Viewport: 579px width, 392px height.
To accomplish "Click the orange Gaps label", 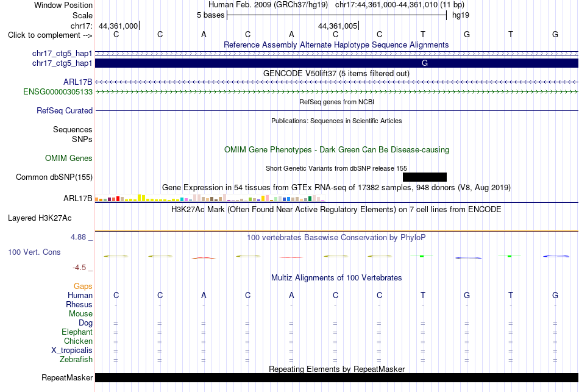I will (x=83, y=287).
